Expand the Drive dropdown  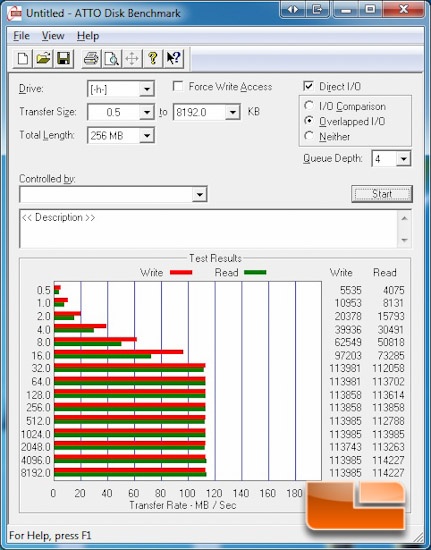pos(147,89)
